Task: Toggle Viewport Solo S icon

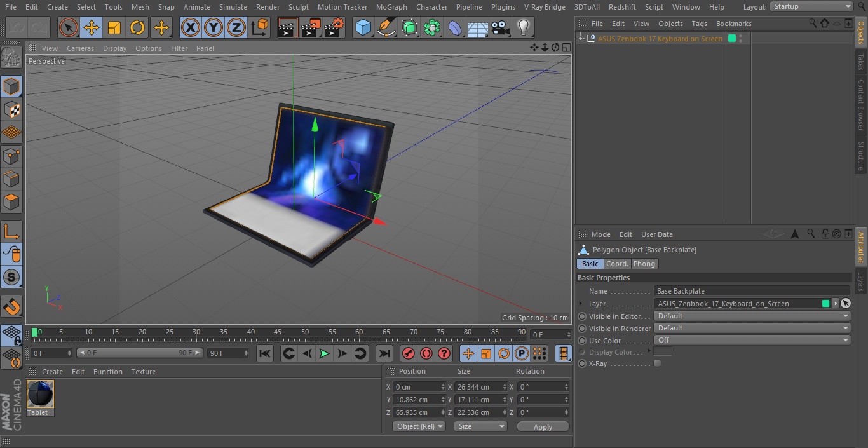Action: [x=11, y=277]
